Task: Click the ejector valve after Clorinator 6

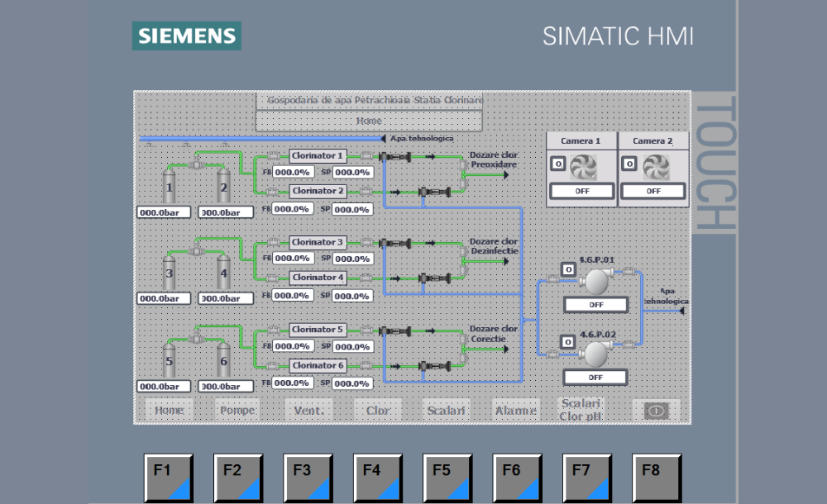Action: click(x=435, y=365)
